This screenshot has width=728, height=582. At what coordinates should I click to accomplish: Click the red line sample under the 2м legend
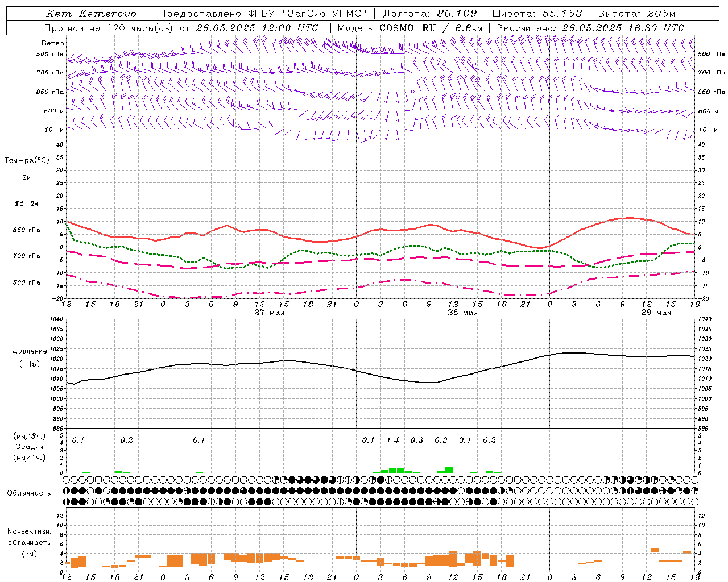26,184
